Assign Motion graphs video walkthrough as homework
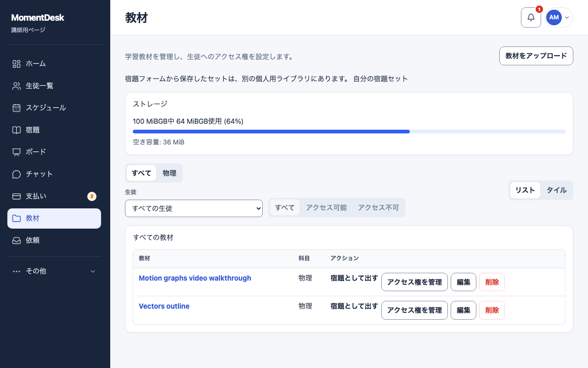The height and width of the screenshot is (368, 588). [x=354, y=278]
